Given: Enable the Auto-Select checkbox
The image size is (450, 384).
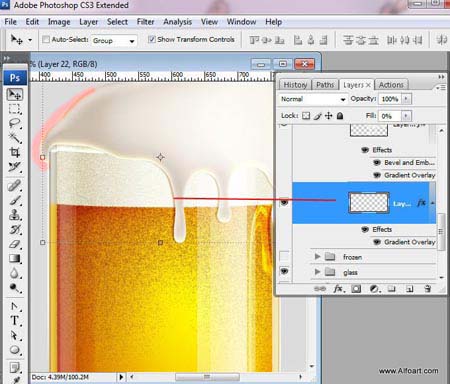Looking at the screenshot, I should [46, 39].
